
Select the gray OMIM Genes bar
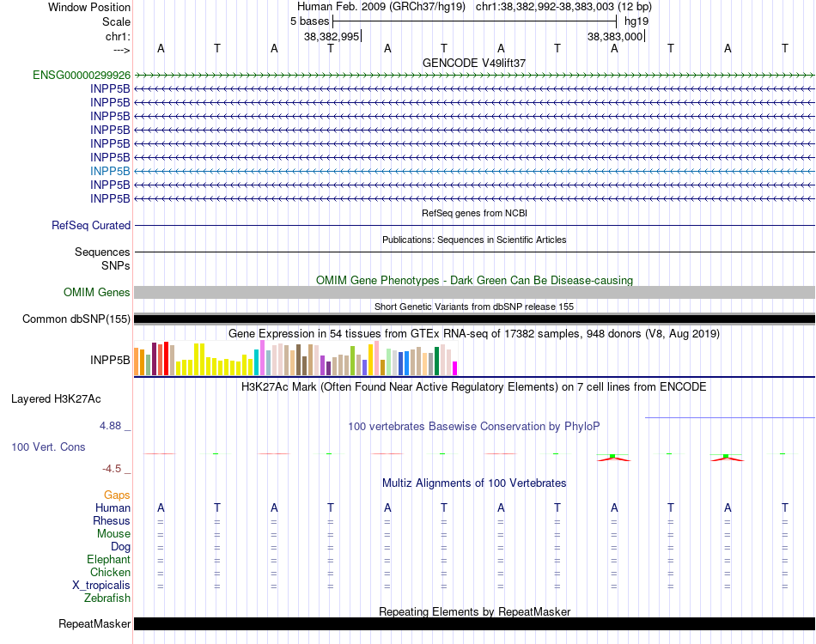474,292
